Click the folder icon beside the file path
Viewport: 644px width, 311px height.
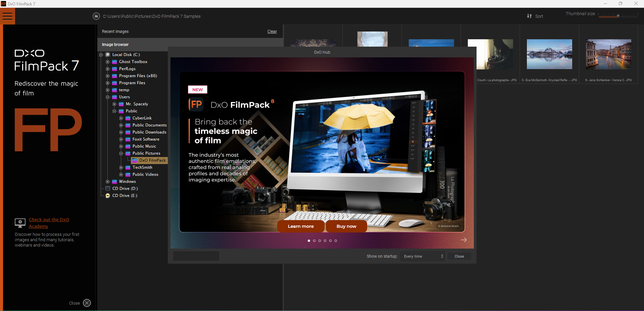tap(96, 16)
